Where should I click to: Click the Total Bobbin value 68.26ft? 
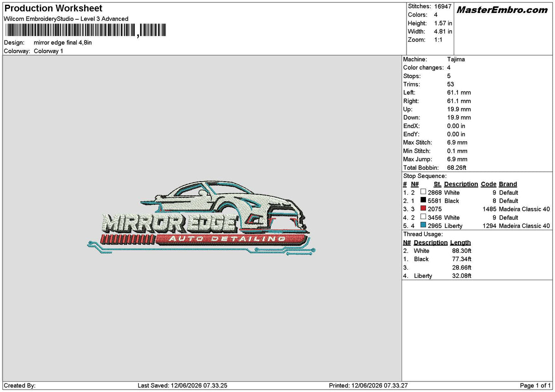(457, 167)
